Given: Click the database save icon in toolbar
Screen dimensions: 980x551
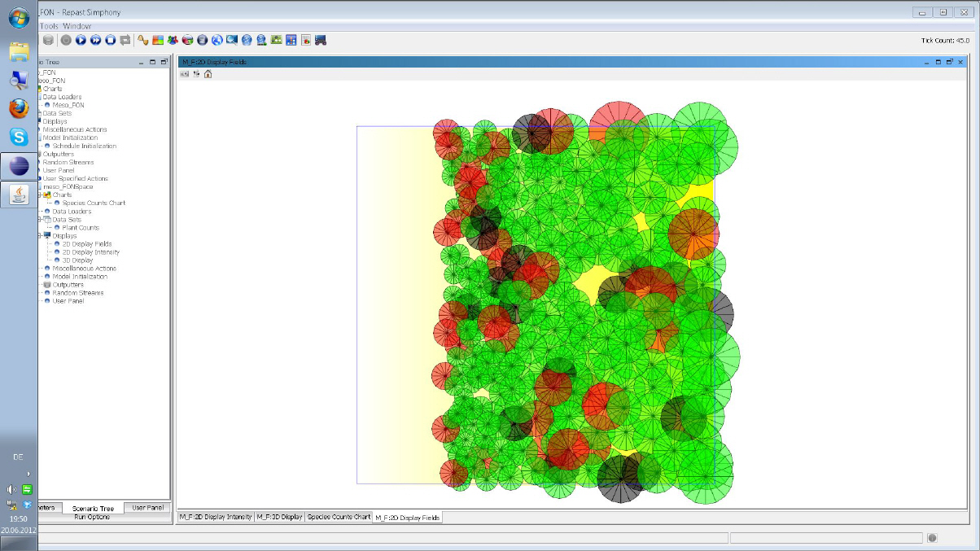Looking at the screenshot, I should pos(48,40).
